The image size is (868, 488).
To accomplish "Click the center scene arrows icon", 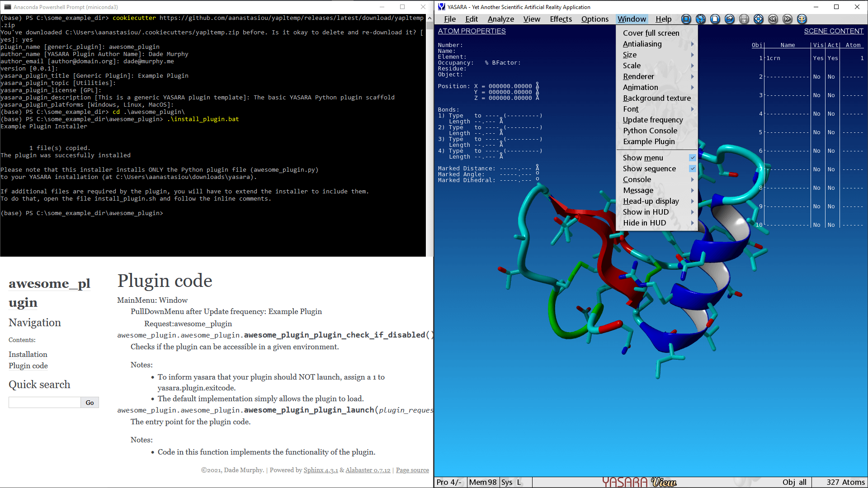I will point(759,19).
